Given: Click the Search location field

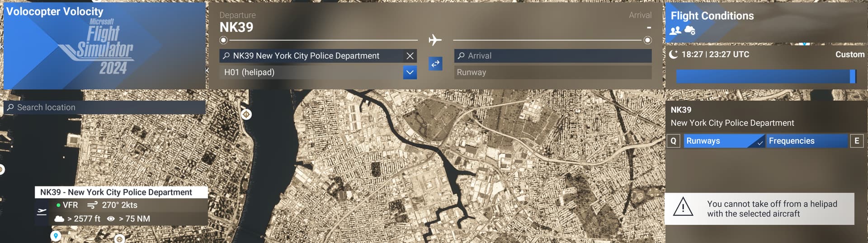Looking at the screenshot, I should click(x=105, y=107).
